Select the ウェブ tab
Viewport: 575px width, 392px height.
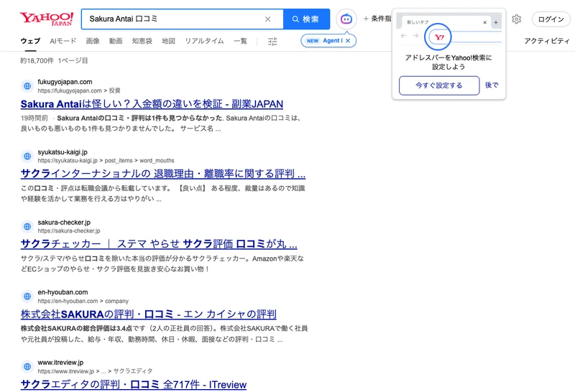[30, 41]
